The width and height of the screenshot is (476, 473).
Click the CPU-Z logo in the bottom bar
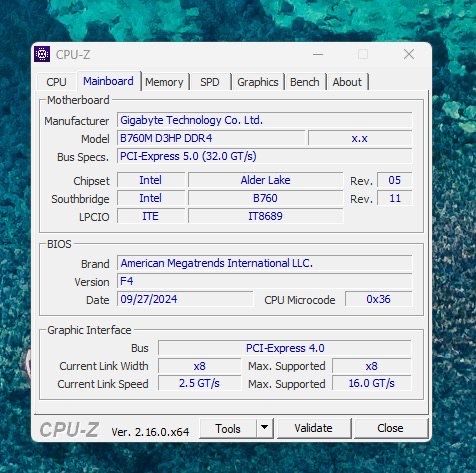click(x=69, y=429)
